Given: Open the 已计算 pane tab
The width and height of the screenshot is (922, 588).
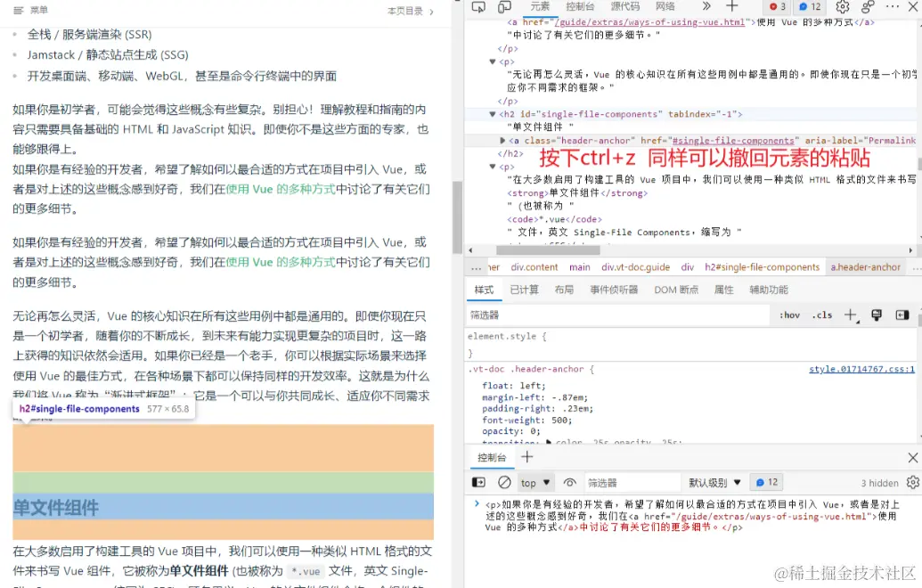Looking at the screenshot, I should [x=524, y=290].
